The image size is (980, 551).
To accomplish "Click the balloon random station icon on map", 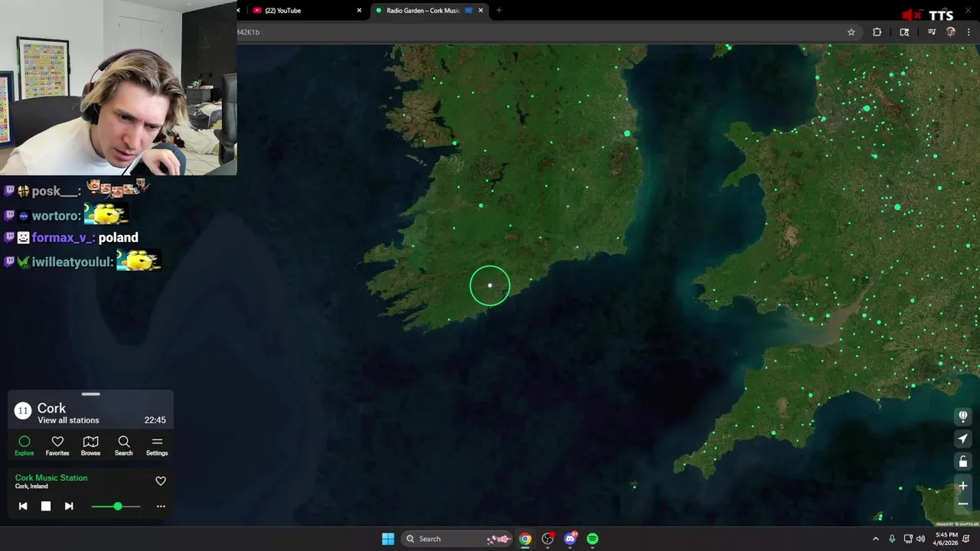I will pyautogui.click(x=963, y=416).
